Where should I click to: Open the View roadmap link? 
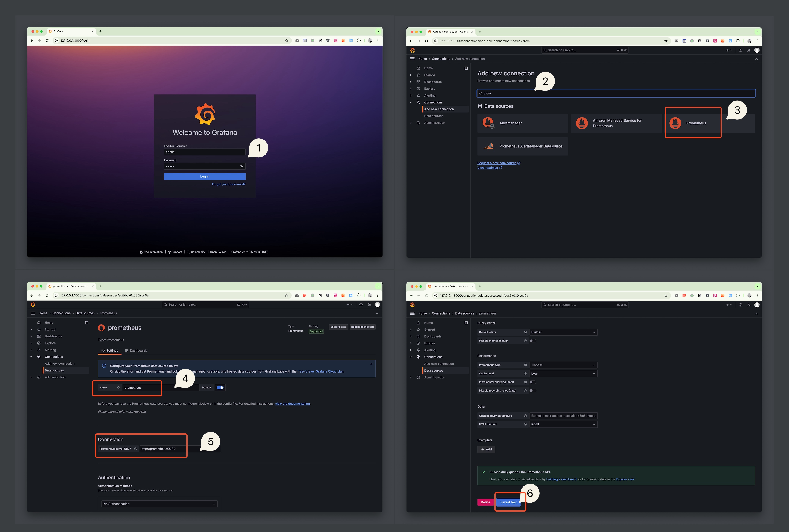tap(489, 168)
